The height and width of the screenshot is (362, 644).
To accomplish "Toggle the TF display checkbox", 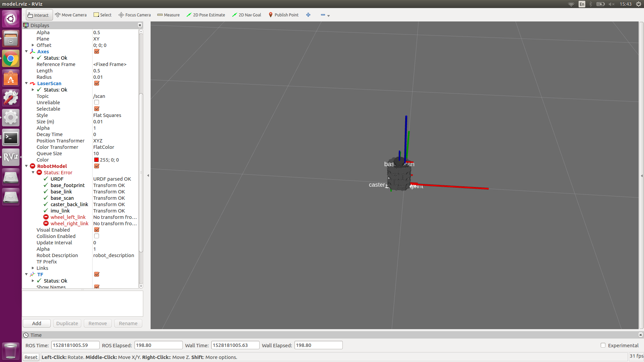I will (x=97, y=275).
